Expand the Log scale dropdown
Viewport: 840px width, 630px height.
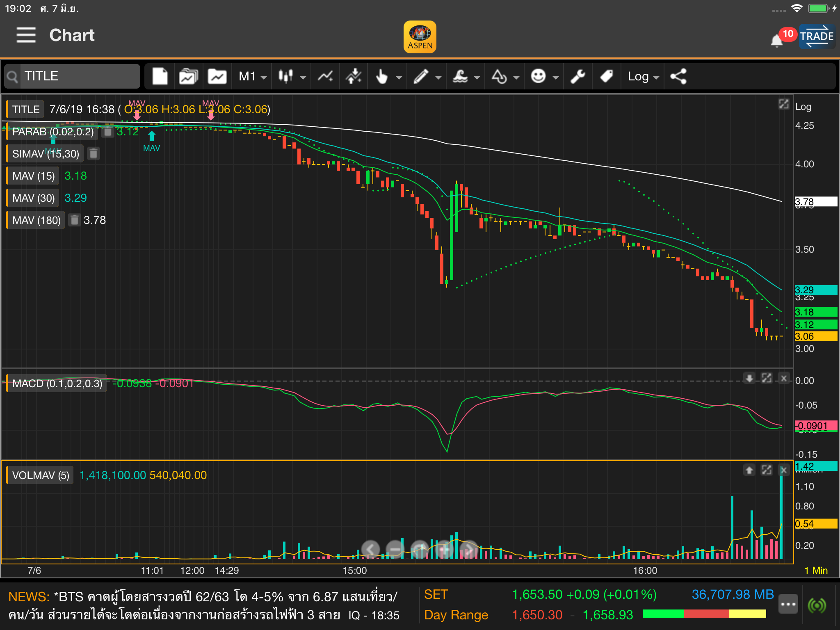coord(643,76)
